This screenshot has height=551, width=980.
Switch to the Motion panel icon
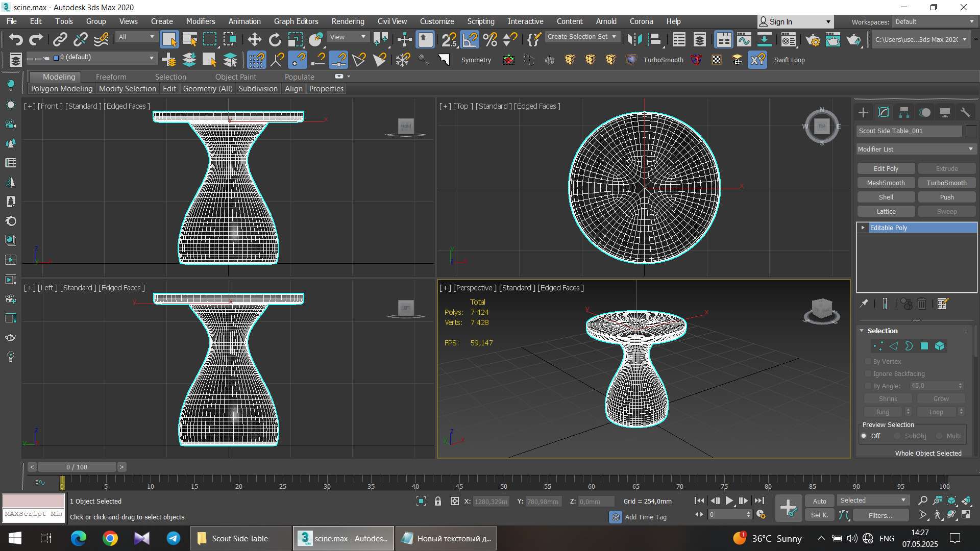click(924, 112)
